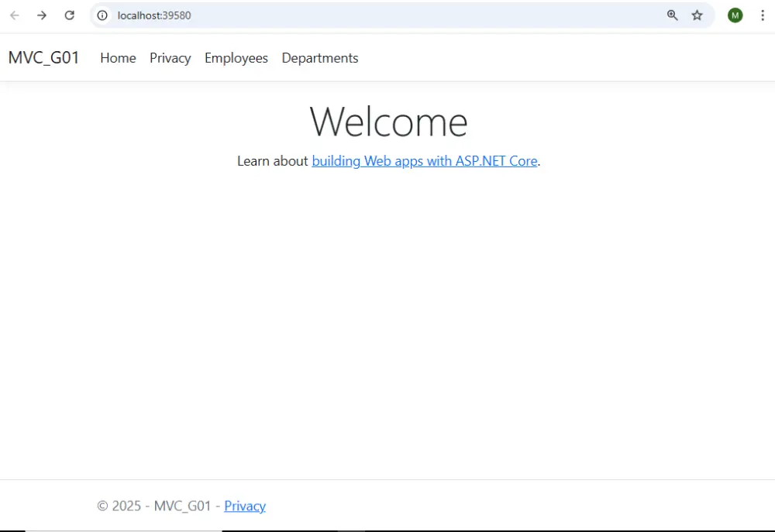Switch to the Departments section
The width and height of the screenshot is (775, 532).
pyautogui.click(x=319, y=57)
